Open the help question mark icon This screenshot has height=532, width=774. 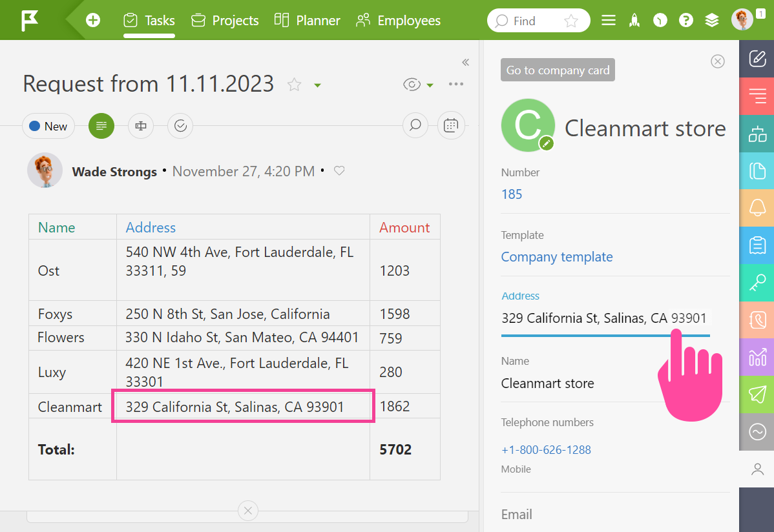point(685,20)
